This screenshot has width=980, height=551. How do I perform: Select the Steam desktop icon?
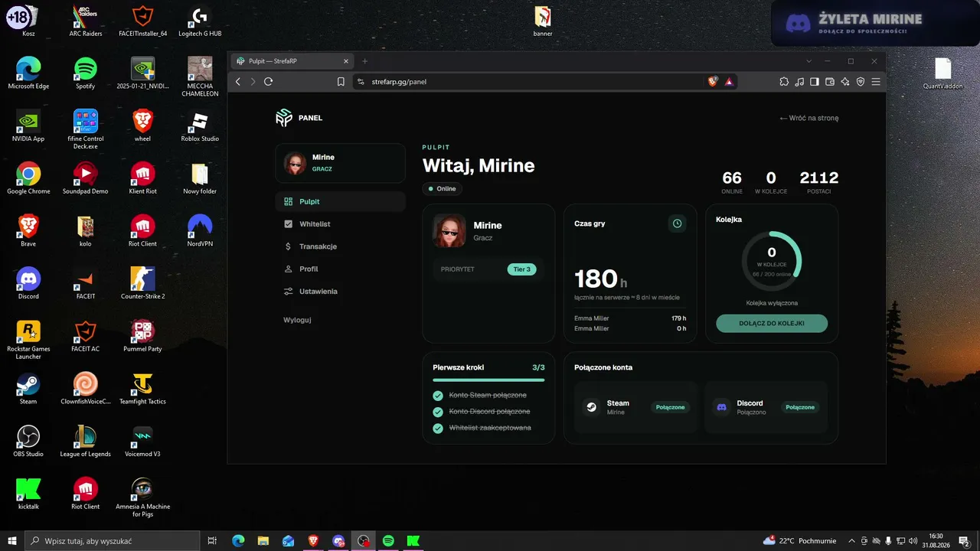[28, 388]
